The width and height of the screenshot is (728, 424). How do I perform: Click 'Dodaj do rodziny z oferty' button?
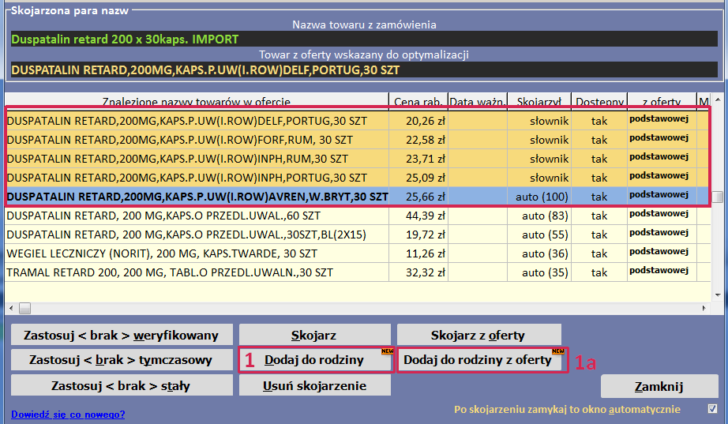click(x=477, y=360)
